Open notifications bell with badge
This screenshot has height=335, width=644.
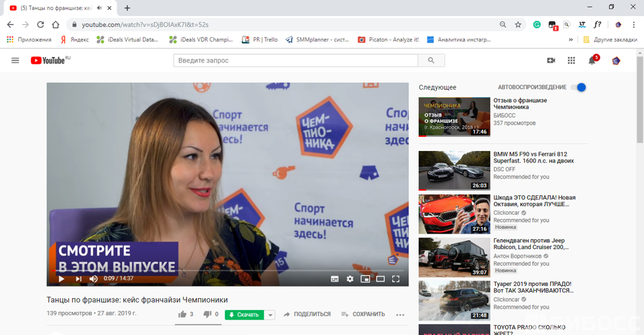[x=592, y=60]
